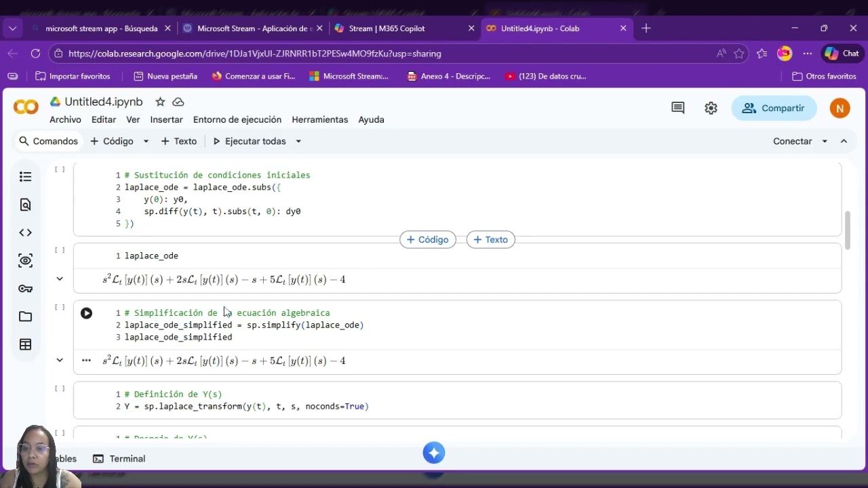Open the data table sidebar icon
Screen dimensions: 868x488
[26, 344]
